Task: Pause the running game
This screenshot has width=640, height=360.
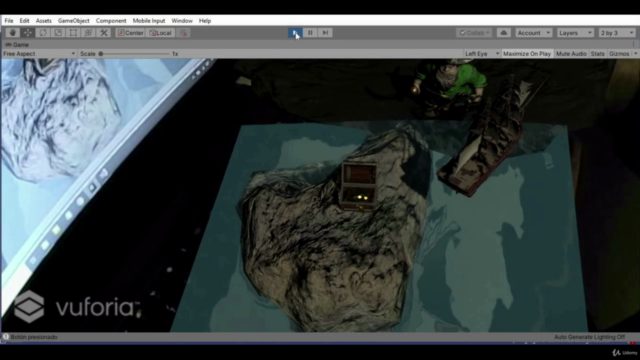Action: pyautogui.click(x=310, y=33)
